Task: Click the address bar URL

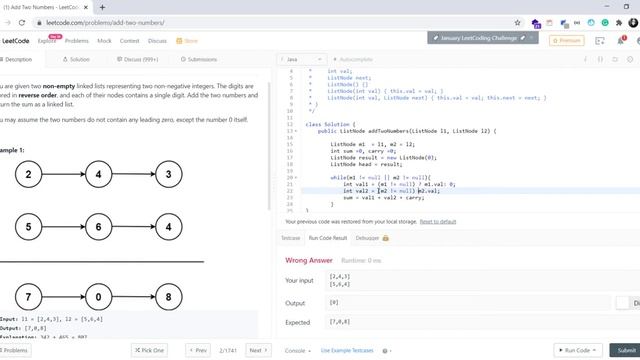Action: click(x=105, y=23)
